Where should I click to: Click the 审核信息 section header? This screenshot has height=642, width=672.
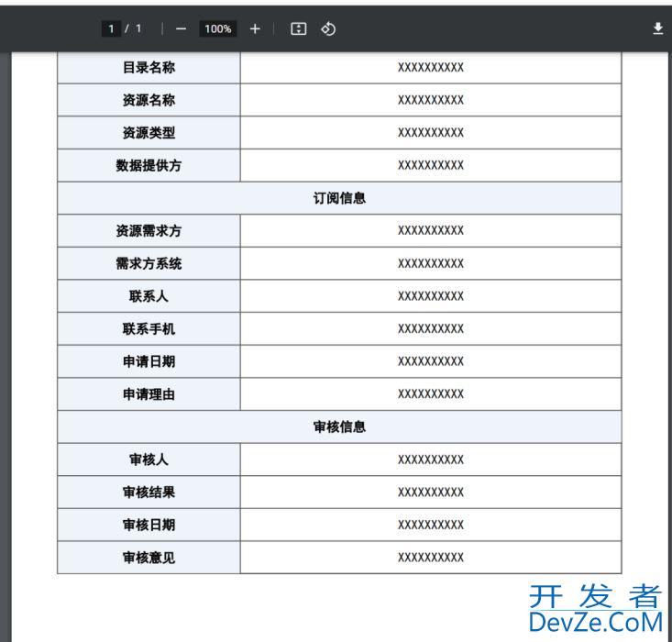click(x=339, y=426)
